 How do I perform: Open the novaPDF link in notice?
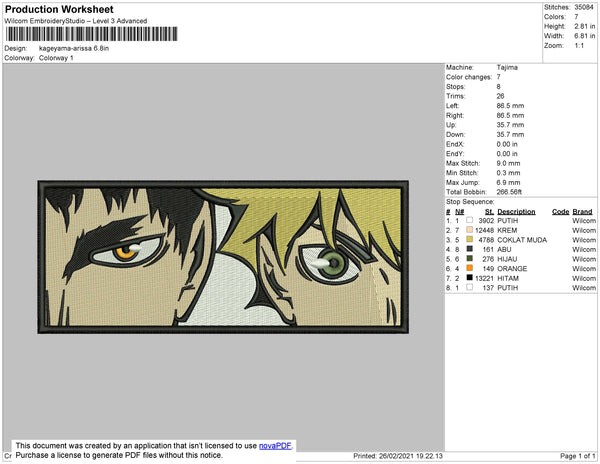[275, 446]
